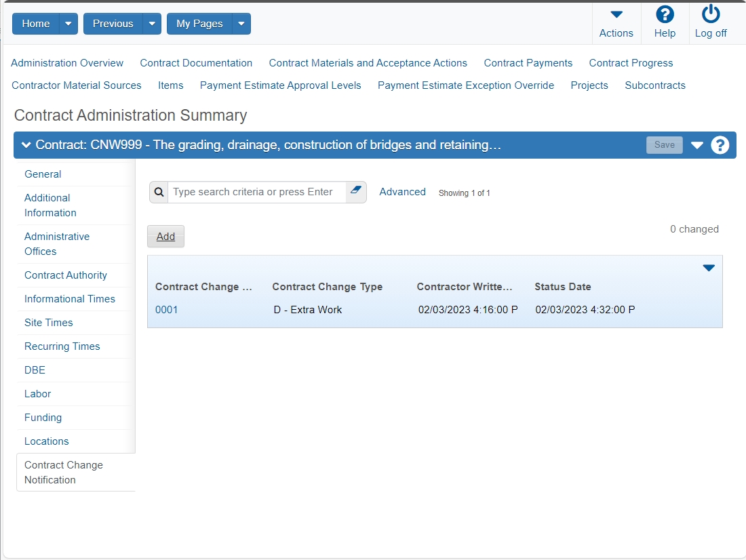Click the Contract Administration Summary heading
The height and width of the screenshot is (560, 746).
[x=130, y=115]
